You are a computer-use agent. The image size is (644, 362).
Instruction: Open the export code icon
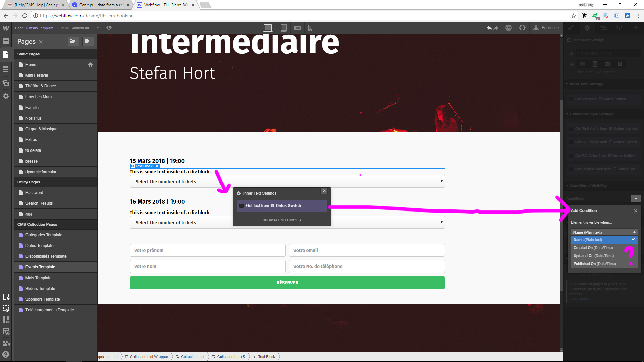click(x=522, y=28)
